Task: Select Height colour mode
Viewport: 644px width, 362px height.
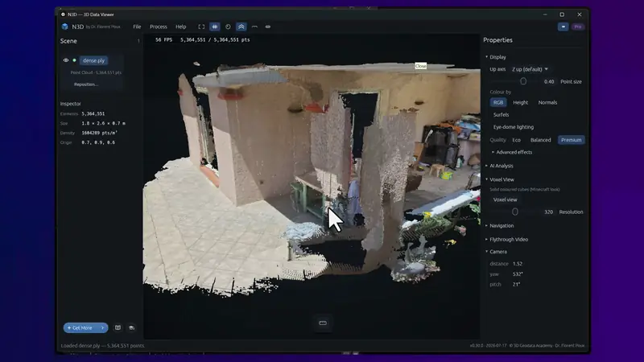Action: pos(520,103)
